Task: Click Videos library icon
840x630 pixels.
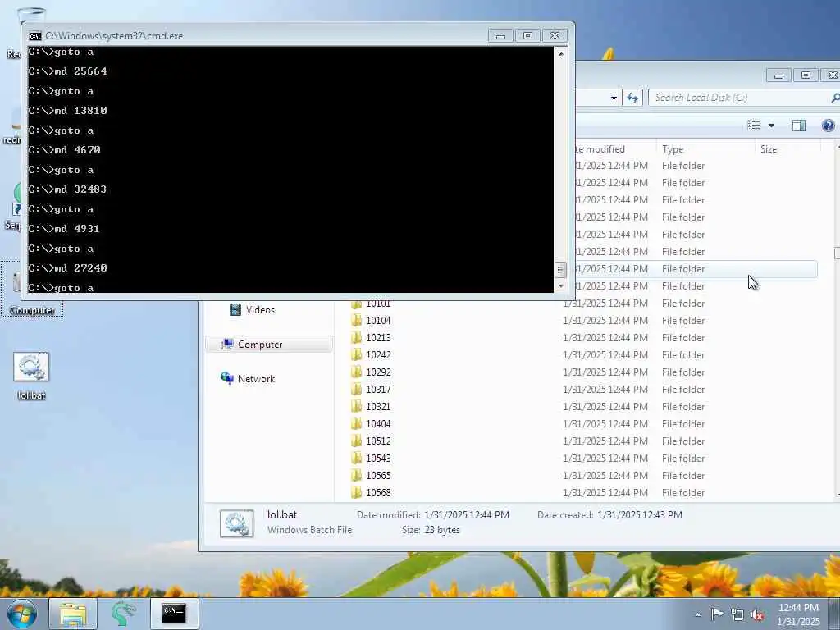Action: [235, 309]
